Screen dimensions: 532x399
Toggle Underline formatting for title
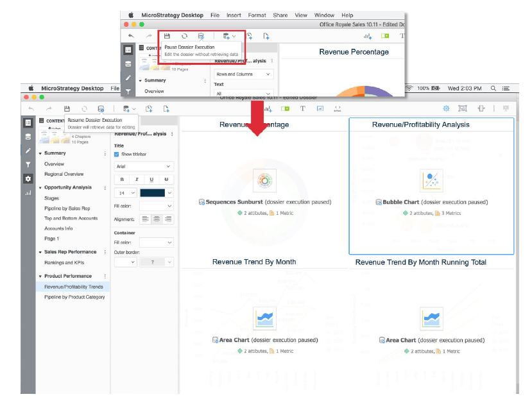pos(151,180)
